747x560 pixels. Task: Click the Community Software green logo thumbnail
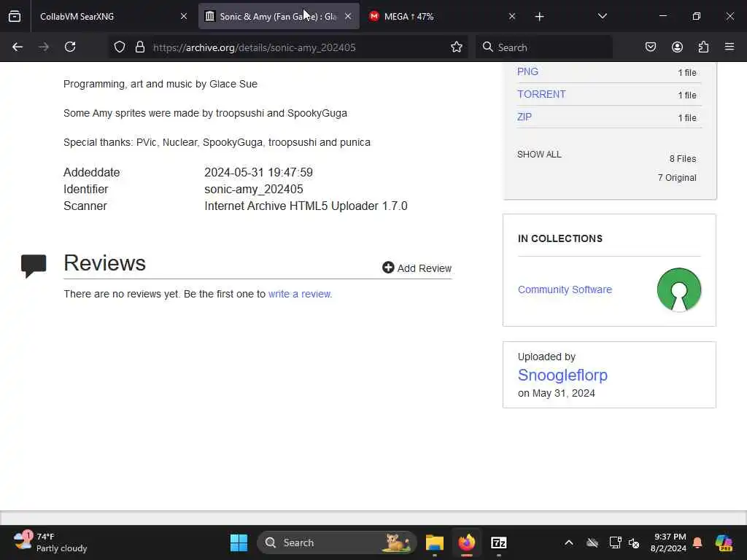[679, 289]
